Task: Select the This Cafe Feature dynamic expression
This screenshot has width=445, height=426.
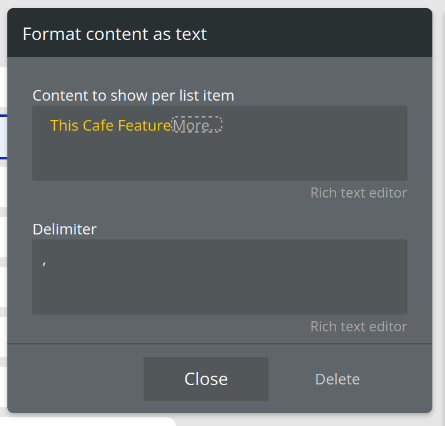Action: tap(111, 125)
